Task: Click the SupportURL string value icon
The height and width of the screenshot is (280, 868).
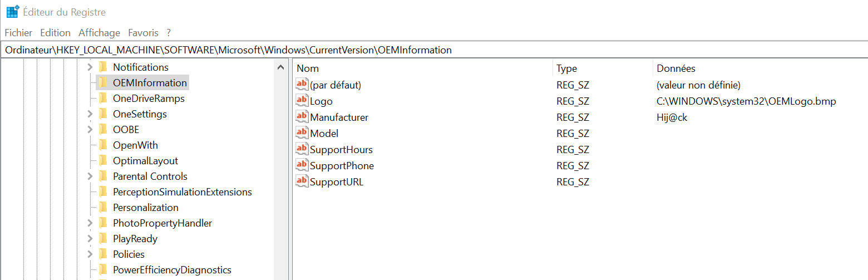Action: (302, 181)
